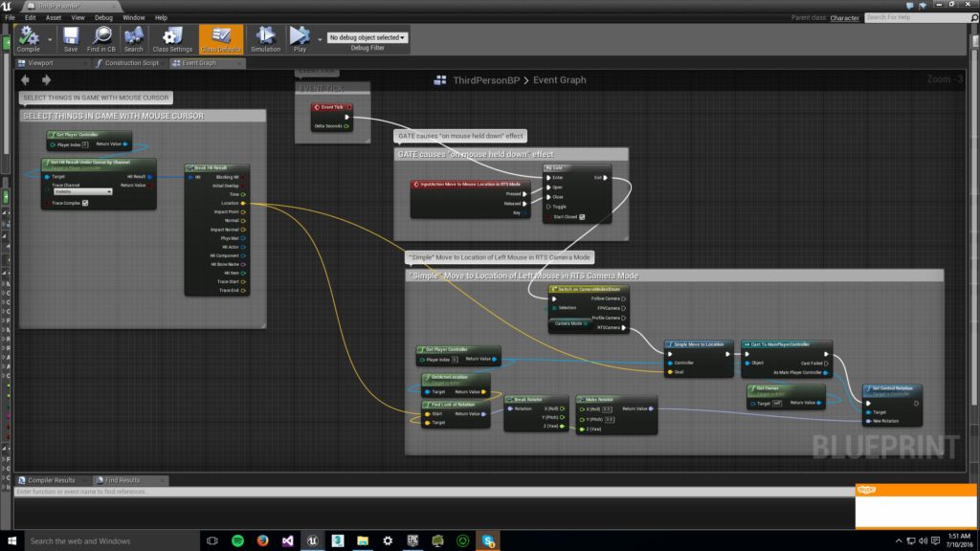980x551 pixels.
Task: Open the Window menu
Action: 133,17
